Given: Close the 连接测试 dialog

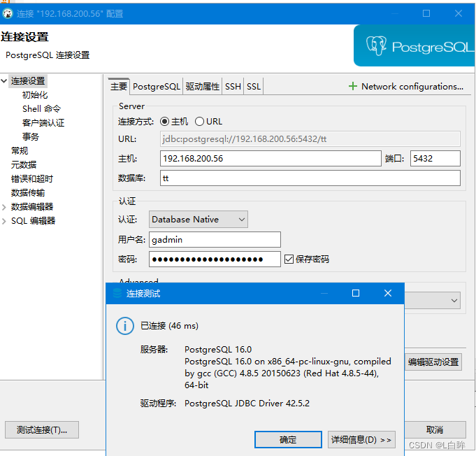Looking at the screenshot, I should (x=388, y=293).
